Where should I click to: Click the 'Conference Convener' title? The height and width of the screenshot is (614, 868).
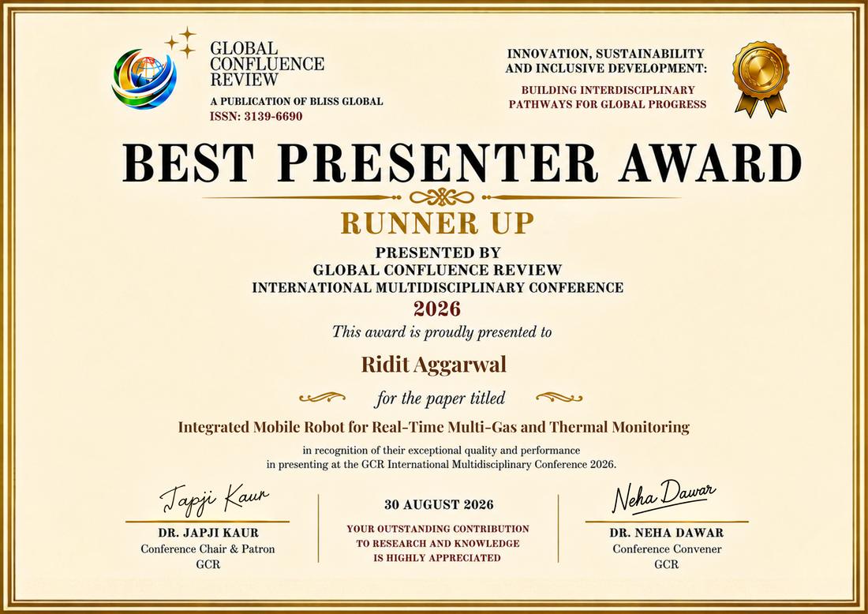point(667,549)
